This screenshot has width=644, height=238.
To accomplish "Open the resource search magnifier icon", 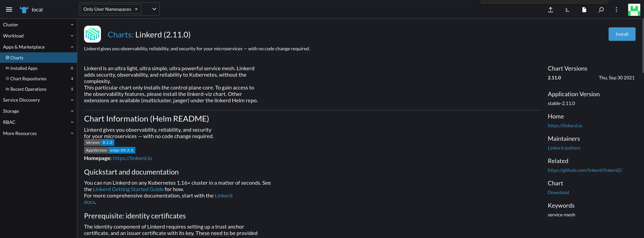I will (601, 10).
